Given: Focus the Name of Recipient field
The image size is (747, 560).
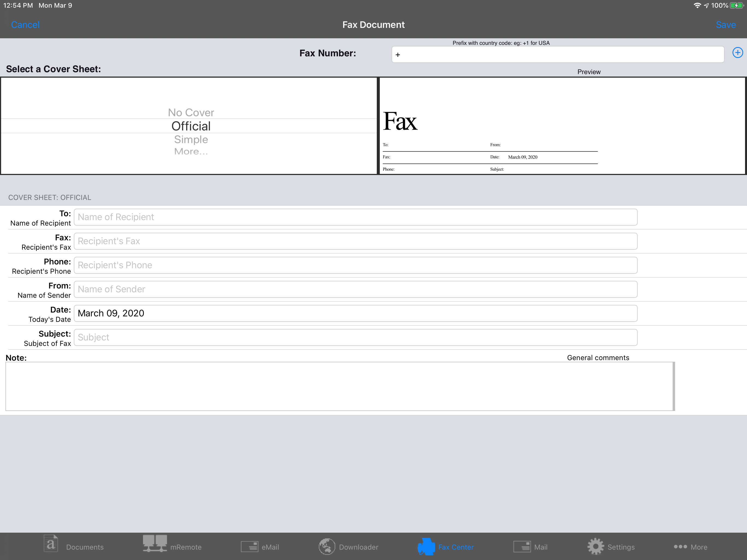Looking at the screenshot, I should pyautogui.click(x=356, y=217).
